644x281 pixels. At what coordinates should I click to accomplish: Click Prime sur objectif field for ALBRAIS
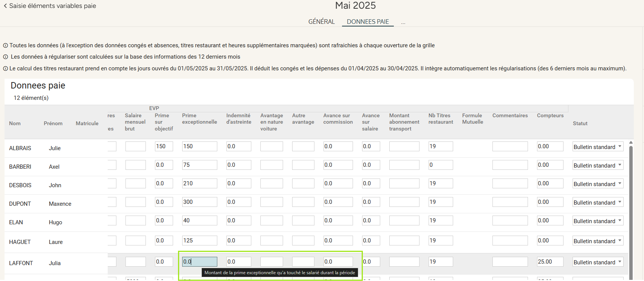[x=164, y=146]
